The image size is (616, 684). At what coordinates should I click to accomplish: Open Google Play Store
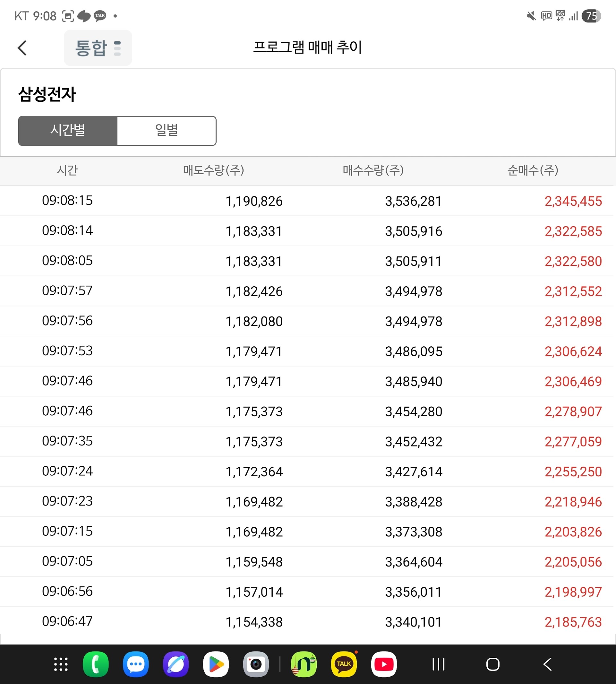tap(216, 664)
